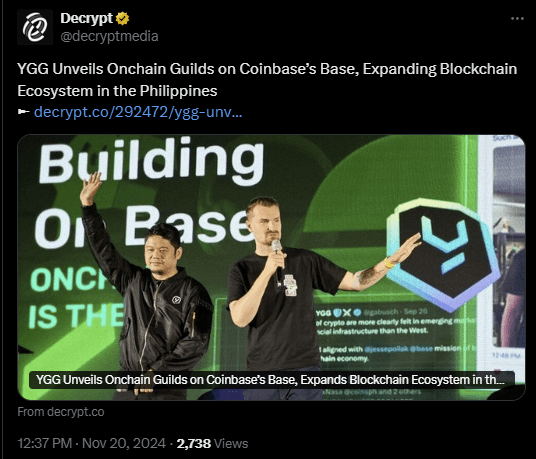The height and width of the screenshot is (459, 536).
Task: Click the gold verified badge beside Decrypt
Action: [x=122, y=18]
